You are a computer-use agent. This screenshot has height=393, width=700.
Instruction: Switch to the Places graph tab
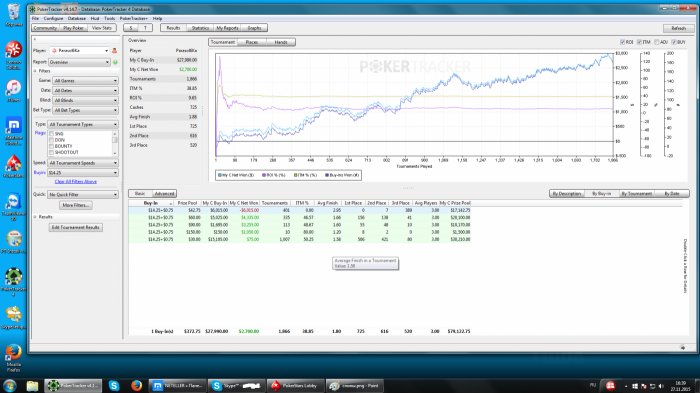click(x=252, y=42)
